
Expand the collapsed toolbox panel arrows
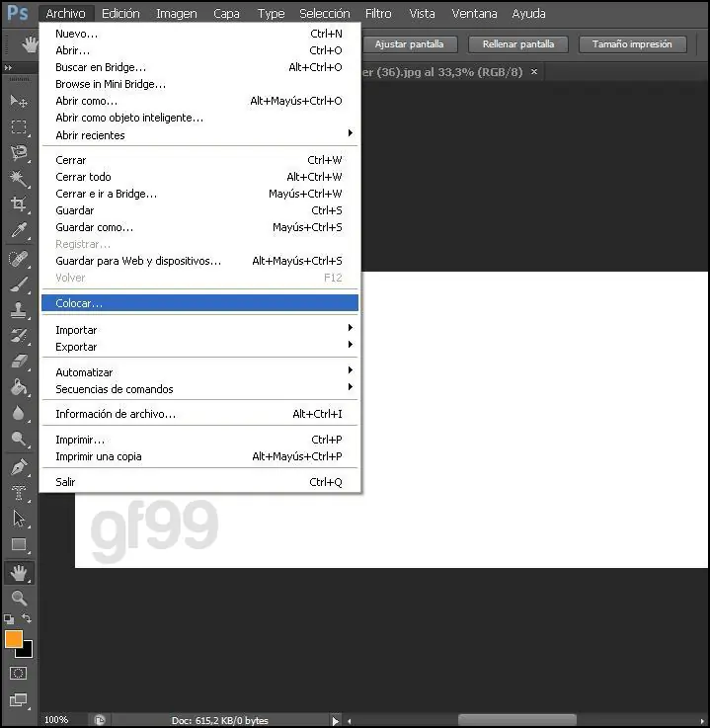click(x=8, y=68)
